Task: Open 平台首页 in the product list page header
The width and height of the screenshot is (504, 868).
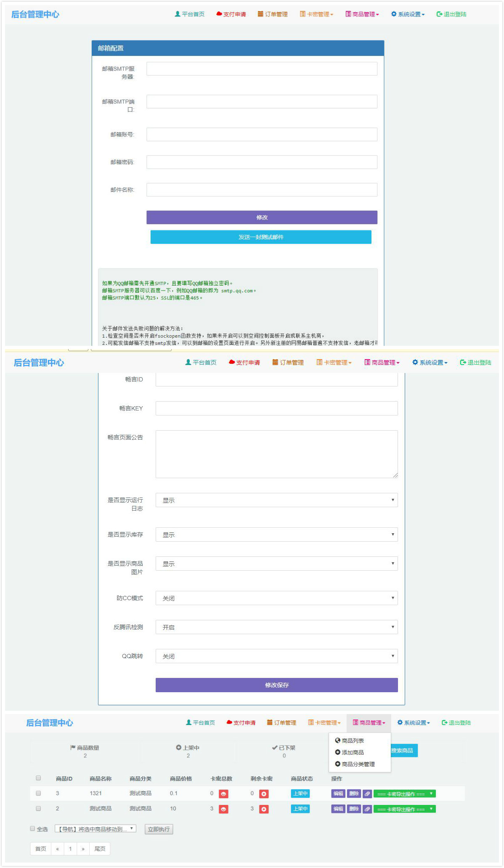Action: pyautogui.click(x=200, y=722)
